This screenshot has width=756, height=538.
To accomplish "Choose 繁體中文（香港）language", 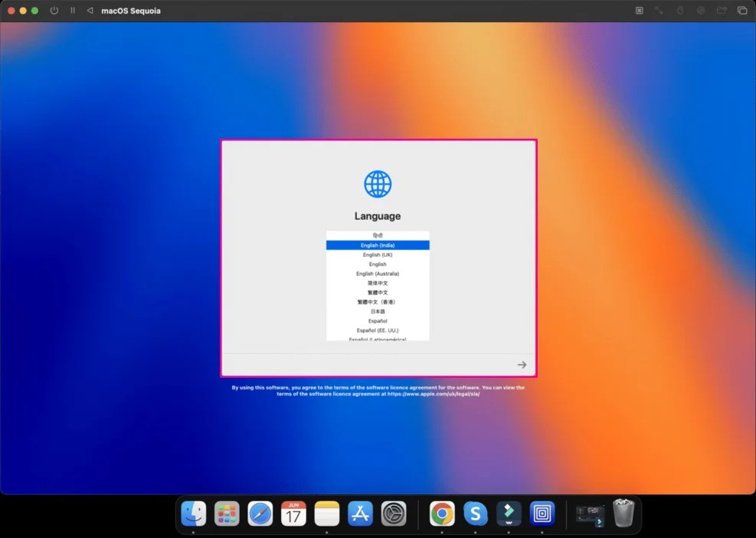I will pyautogui.click(x=378, y=302).
